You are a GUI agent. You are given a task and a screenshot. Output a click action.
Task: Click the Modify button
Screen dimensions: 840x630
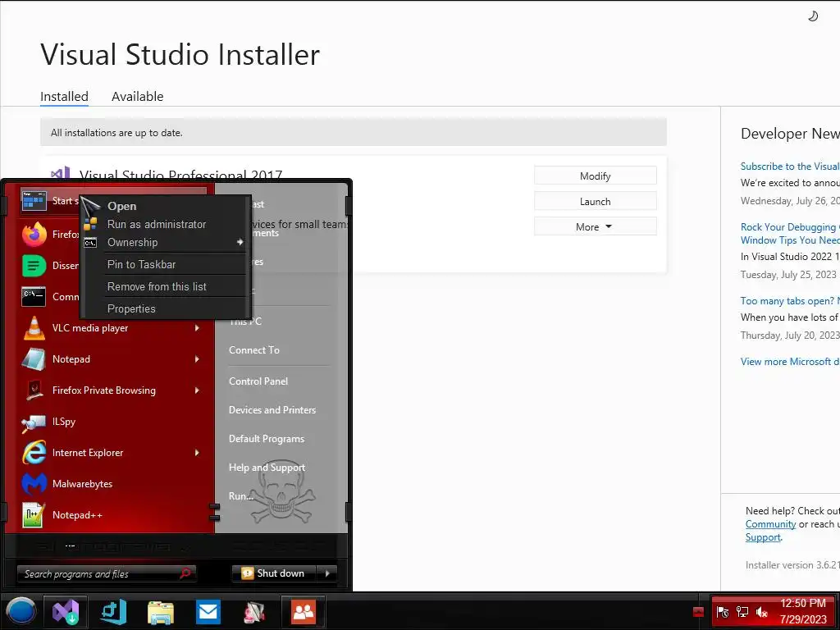(595, 176)
